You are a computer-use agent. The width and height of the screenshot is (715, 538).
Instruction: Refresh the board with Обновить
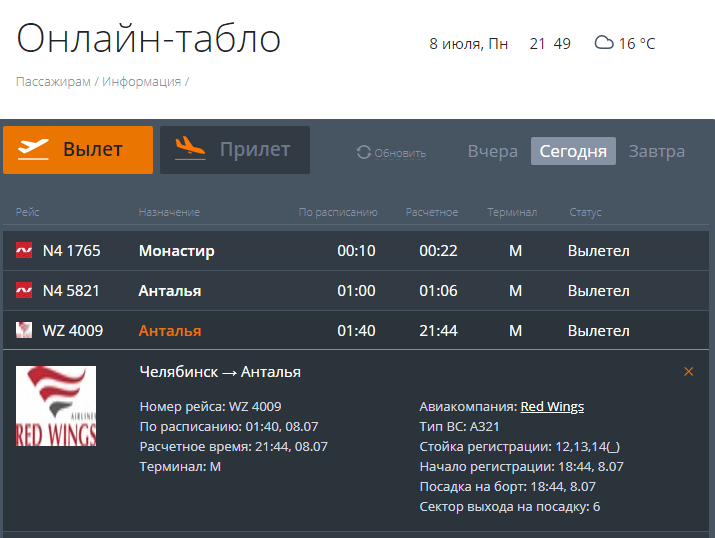(x=400, y=153)
